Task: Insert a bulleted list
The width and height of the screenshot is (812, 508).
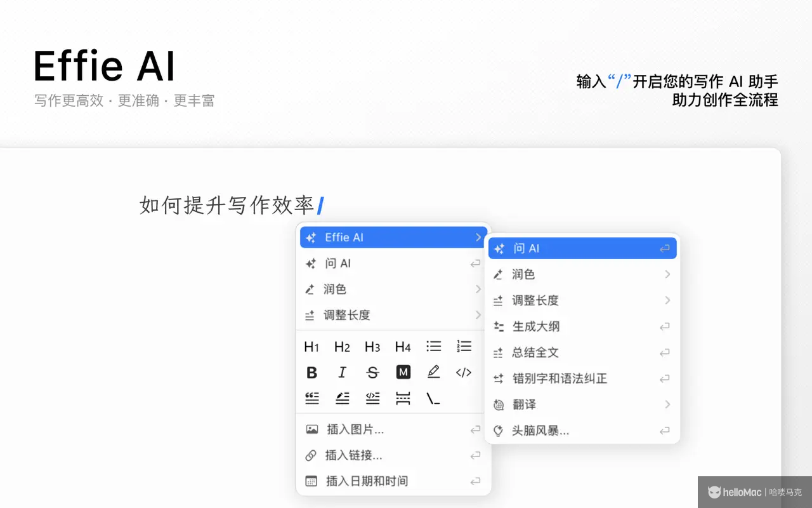Action: click(x=434, y=347)
